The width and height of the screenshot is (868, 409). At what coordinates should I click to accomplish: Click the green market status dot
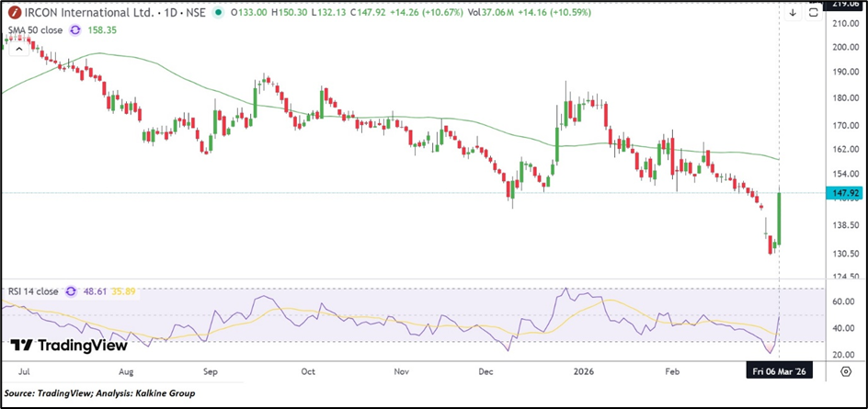[217, 13]
